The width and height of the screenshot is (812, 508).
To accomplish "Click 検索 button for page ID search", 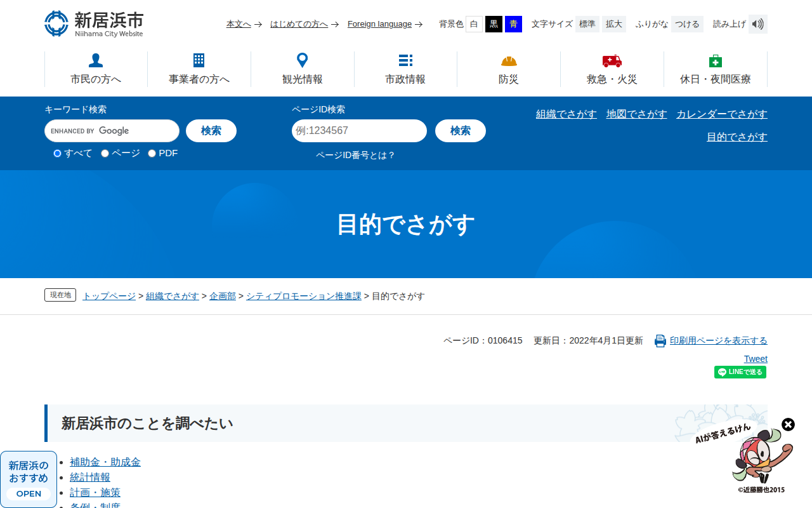I will click(x=461, y=131).
